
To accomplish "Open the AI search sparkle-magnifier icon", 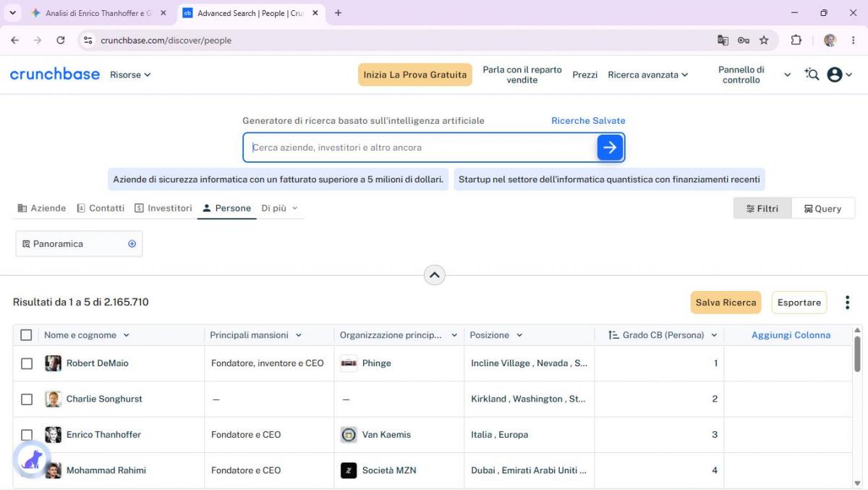I will (812, 75).
